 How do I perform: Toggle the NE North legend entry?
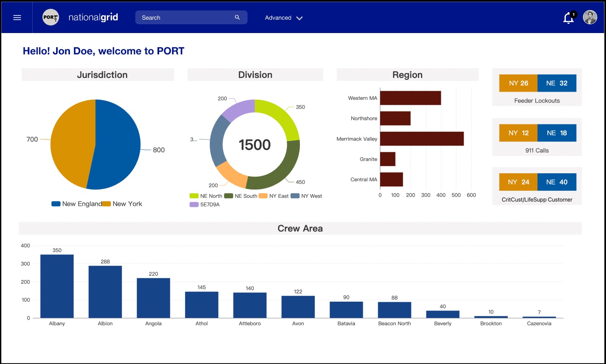[206, 196]
